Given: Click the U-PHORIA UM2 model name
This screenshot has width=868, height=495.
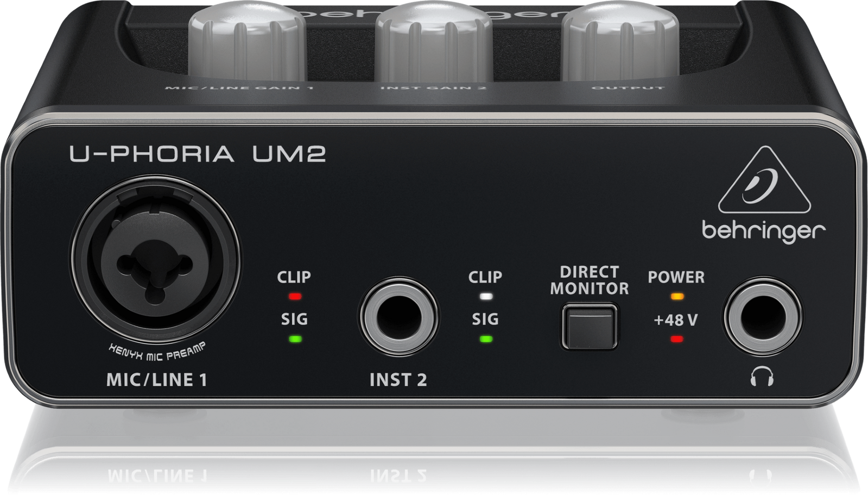Looking at the screenshot, I should pos(198,154).
